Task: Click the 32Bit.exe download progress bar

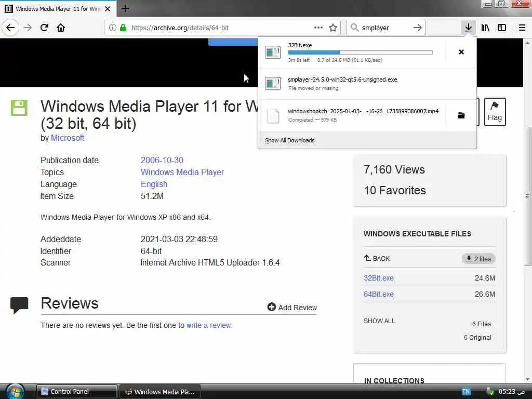Action: pos(361,52)
